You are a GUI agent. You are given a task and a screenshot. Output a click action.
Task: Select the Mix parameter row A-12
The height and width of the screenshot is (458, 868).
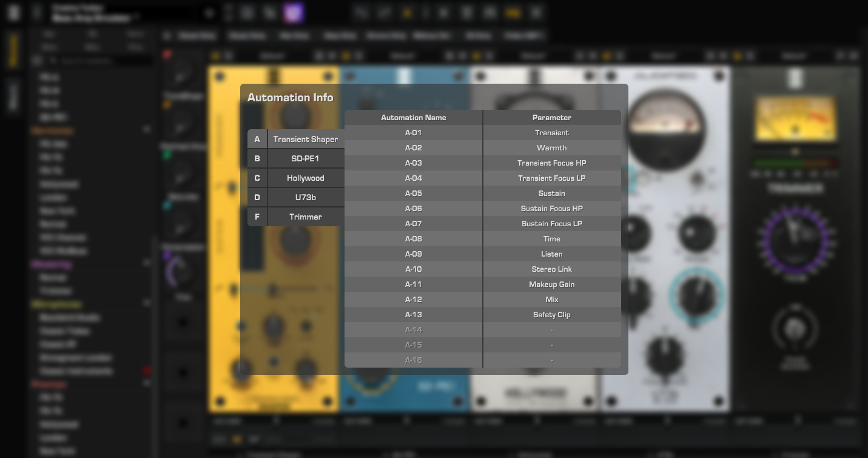(482, 299)
